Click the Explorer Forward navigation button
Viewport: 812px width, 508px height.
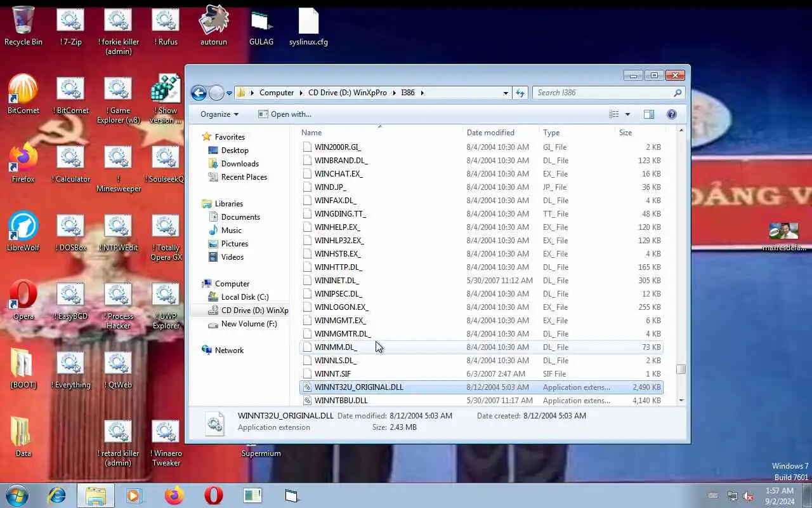pyautogui.click(x=216, y=93)
